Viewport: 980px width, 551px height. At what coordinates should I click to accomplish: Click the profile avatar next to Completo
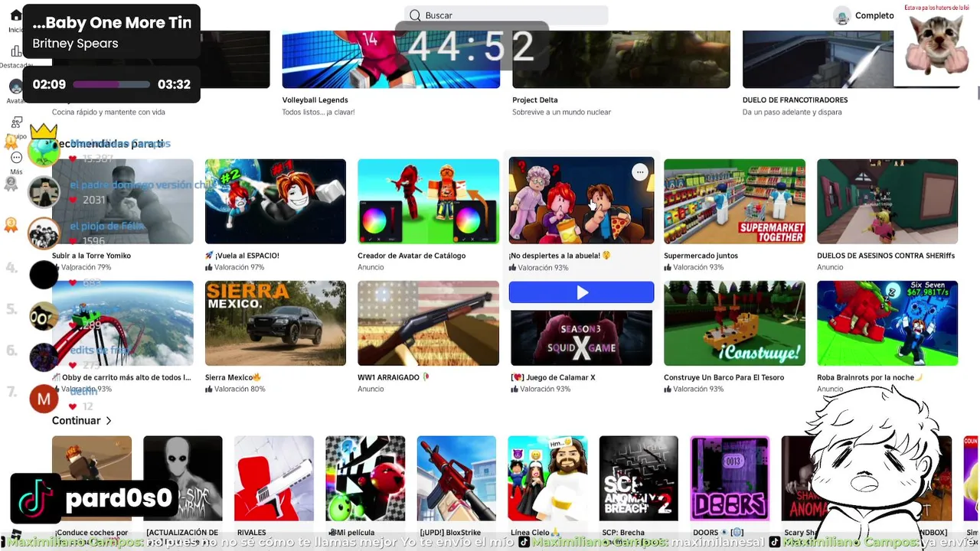(x=842, y=15)
